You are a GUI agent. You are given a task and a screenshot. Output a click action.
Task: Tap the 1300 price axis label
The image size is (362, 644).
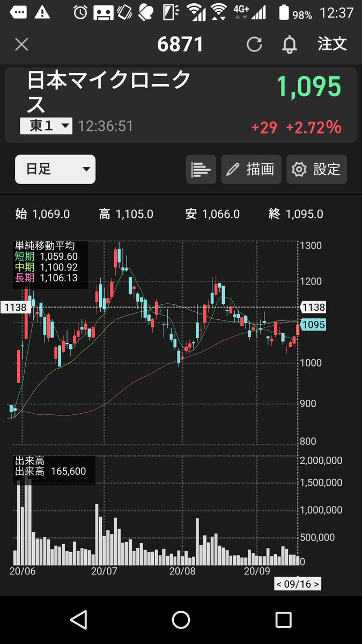coord(311,246)
